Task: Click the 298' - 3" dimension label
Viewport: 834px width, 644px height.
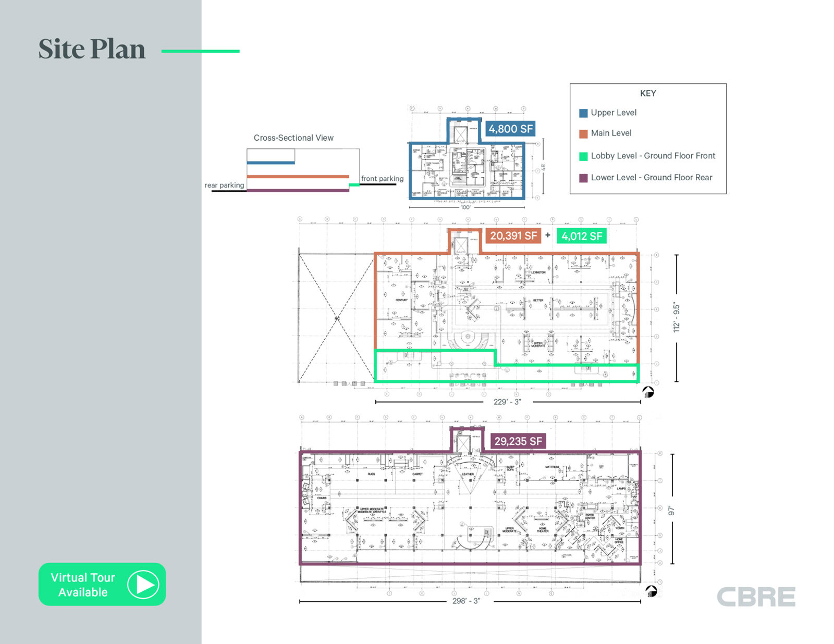Action: [x=466, y=601]
